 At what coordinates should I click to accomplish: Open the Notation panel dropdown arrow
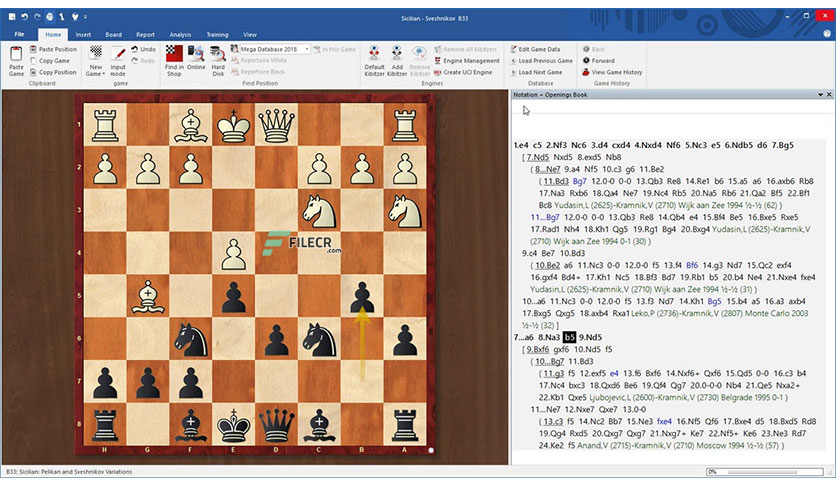[x=820, y=94]
